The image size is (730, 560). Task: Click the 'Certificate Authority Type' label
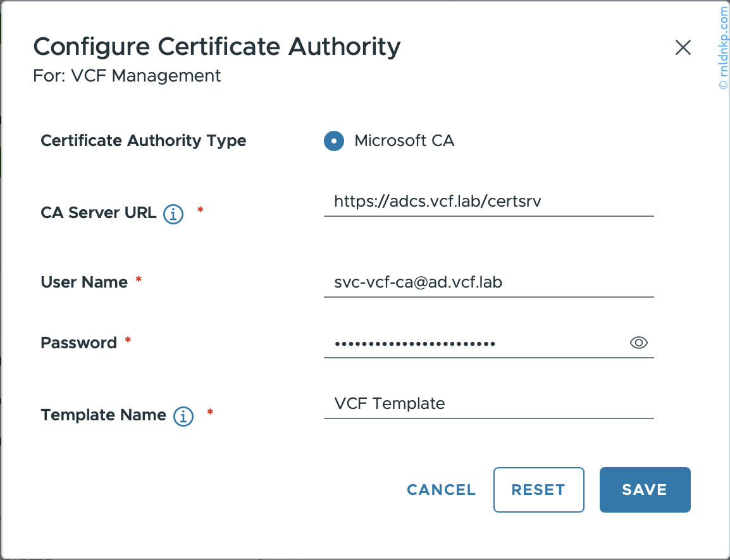coord(144,141)
